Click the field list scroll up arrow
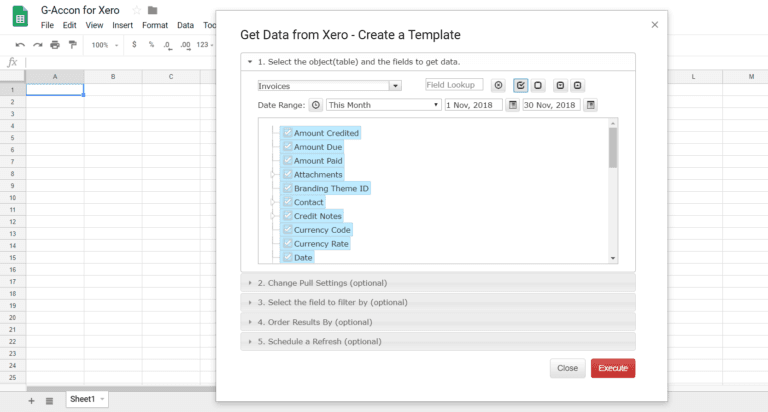The width and height of the screenshot is (768, 412). click(613, 123)
